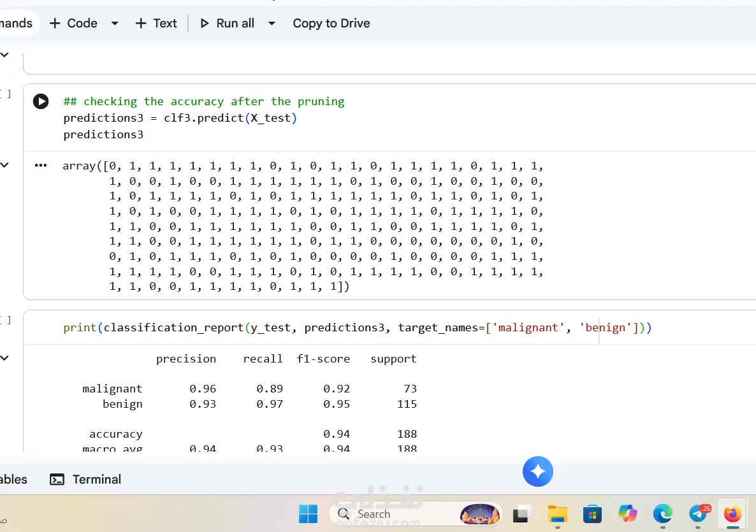Viewport: 756px width, 532px height.
Task: Collapse the array output with its chevron
Action: point(5,165)
